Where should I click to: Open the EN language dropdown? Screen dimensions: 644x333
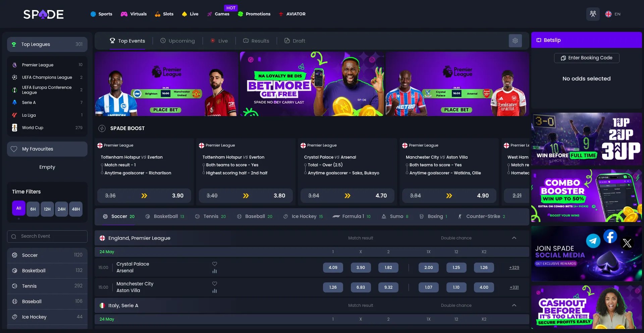pyautogui.click(x=613, y=14)
